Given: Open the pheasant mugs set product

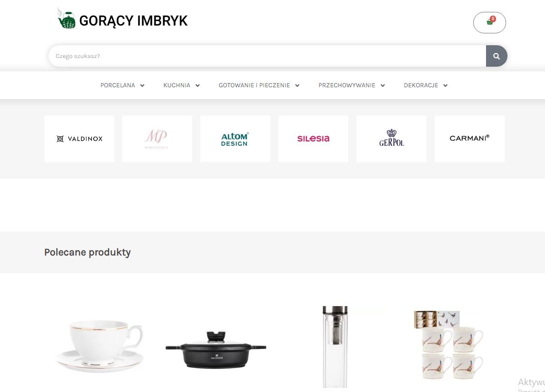Looking at the screenshot, I should pyautogui.click(x=449, y=345).
